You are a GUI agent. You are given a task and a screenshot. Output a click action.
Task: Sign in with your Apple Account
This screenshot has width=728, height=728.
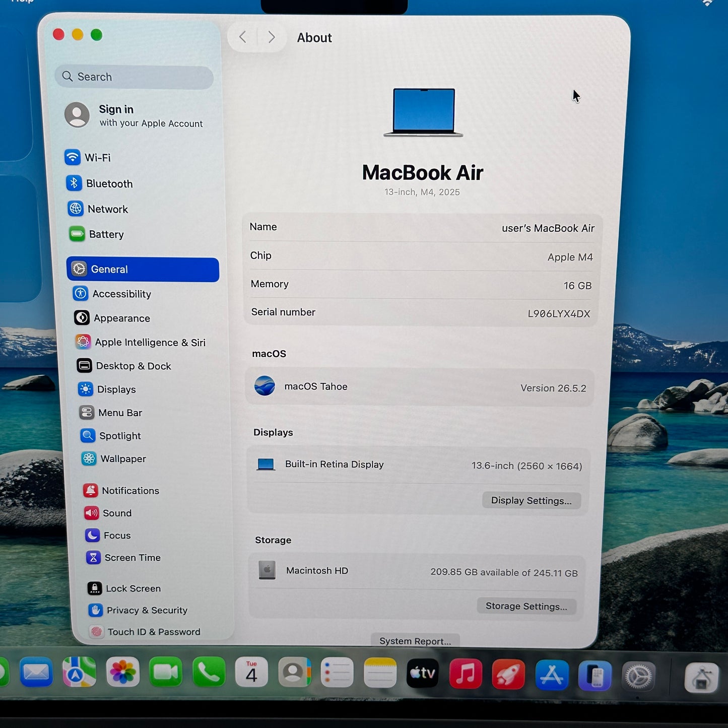[135, 116]
